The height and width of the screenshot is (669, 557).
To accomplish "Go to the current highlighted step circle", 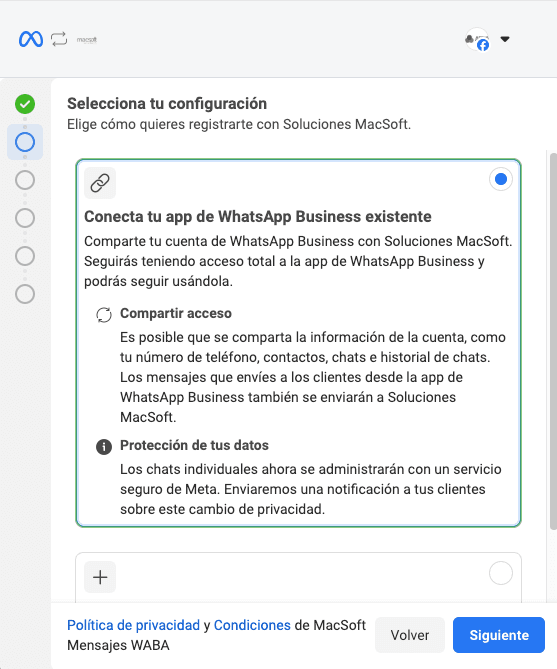I will coord(25,142).
